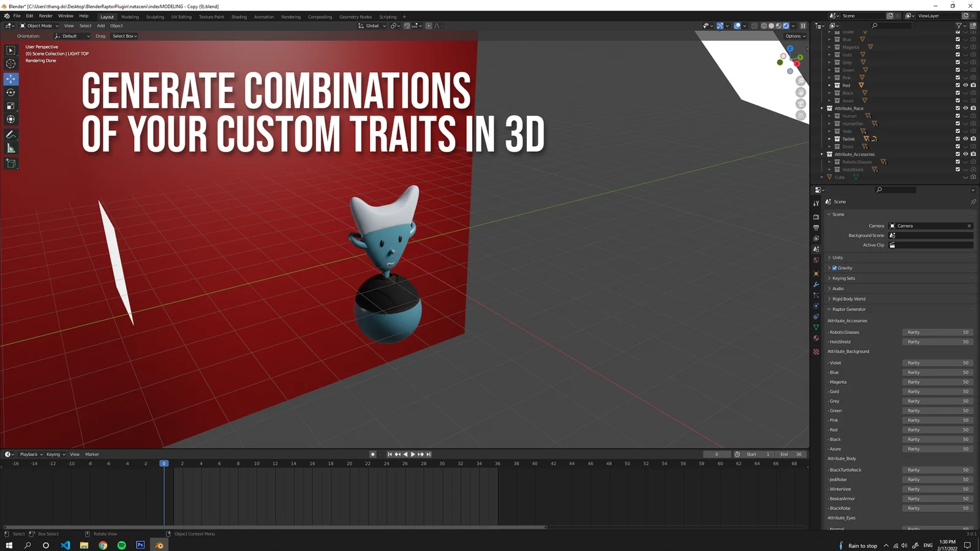Select the Scale tool

[10, 105]
